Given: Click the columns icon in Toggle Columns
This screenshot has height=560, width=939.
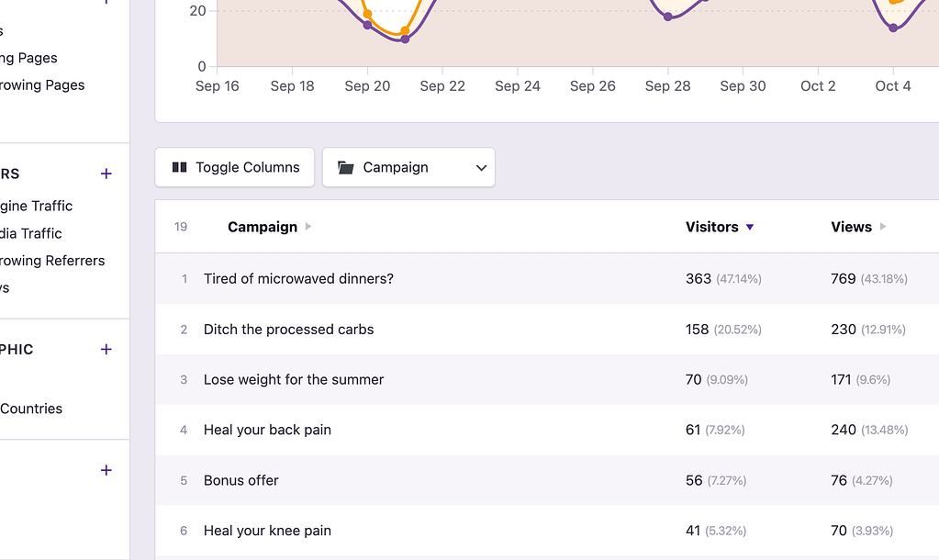Looking at the screenshot, I should click(x=179, y=167).
